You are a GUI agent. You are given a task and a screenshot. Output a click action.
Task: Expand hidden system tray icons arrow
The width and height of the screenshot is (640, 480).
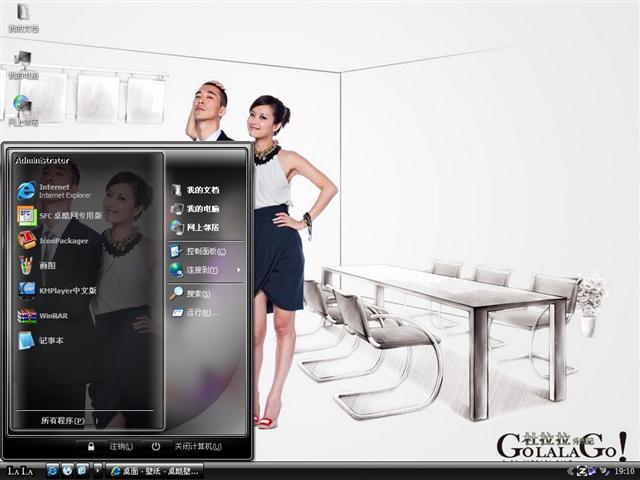point(570,471)
